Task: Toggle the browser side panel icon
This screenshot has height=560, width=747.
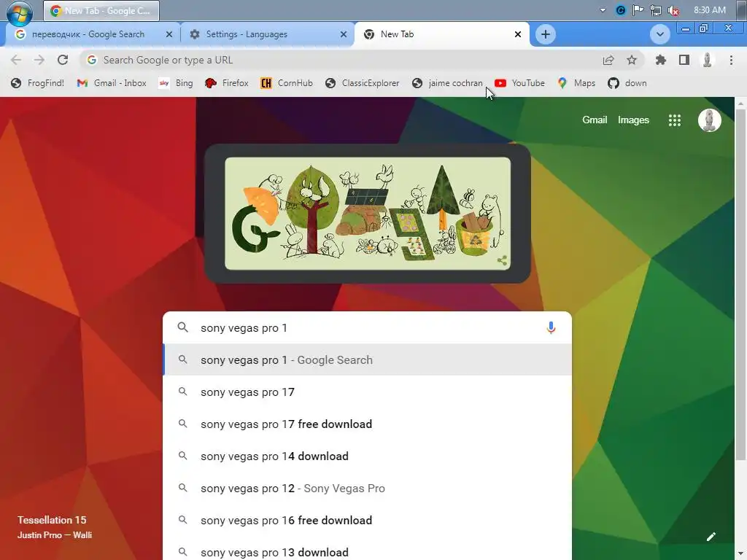Action: (x=684, y=60)
